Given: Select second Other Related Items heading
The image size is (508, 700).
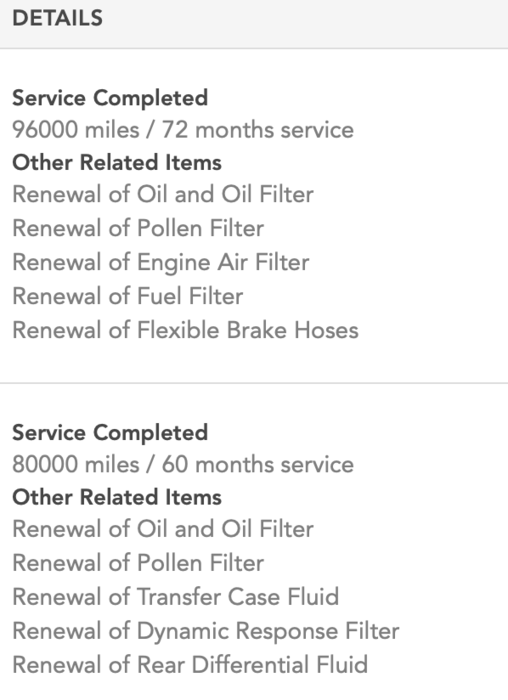Looking at the screenshot, I should coord(117,497).
